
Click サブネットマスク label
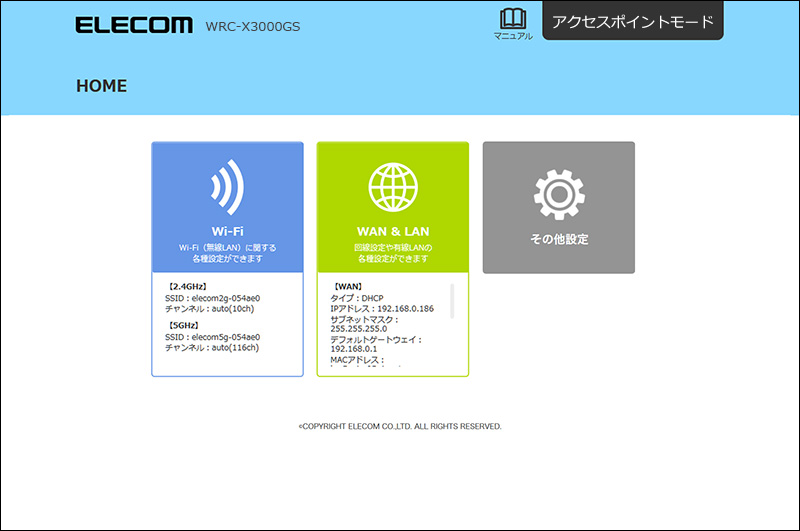[x=364, y=319]
